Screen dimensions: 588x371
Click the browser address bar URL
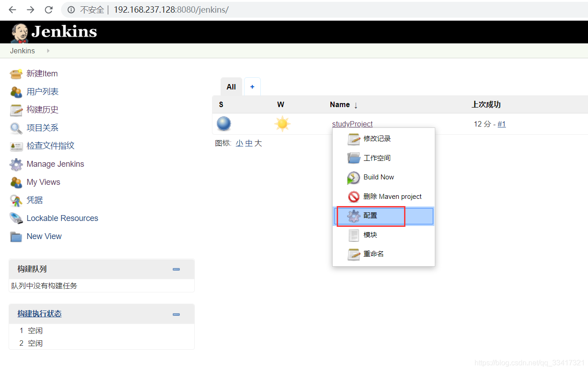pos(171,9)
